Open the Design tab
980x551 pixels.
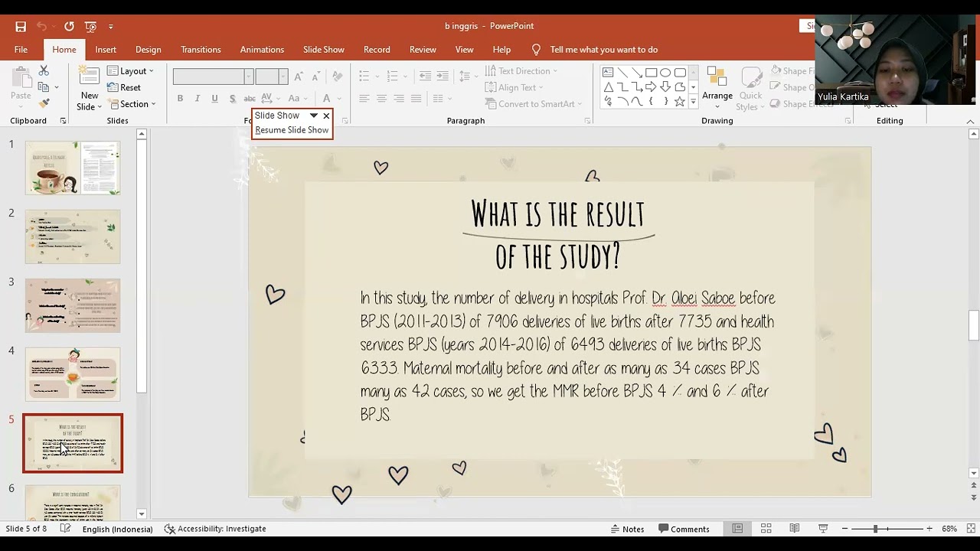coord(148,50)
